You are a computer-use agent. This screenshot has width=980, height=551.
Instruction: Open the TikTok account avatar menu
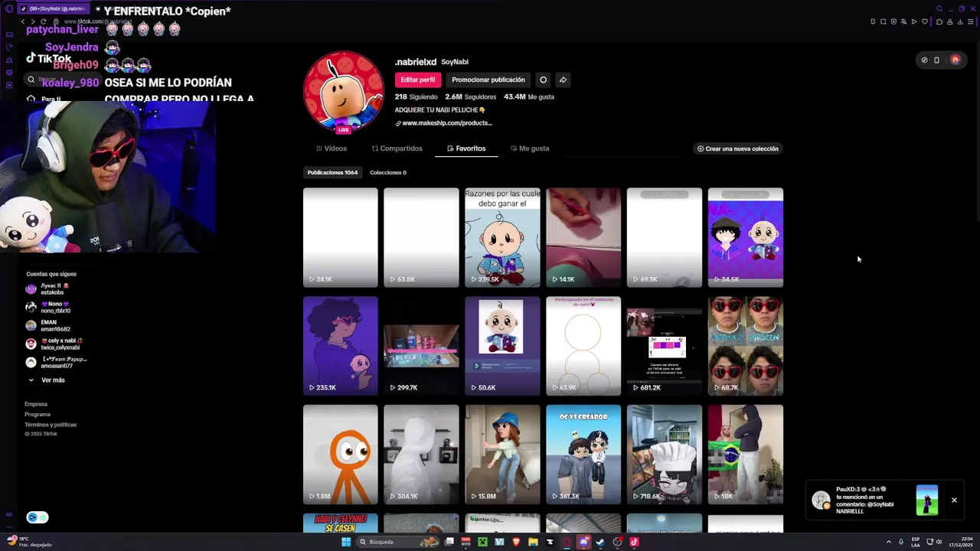(955, 60)
